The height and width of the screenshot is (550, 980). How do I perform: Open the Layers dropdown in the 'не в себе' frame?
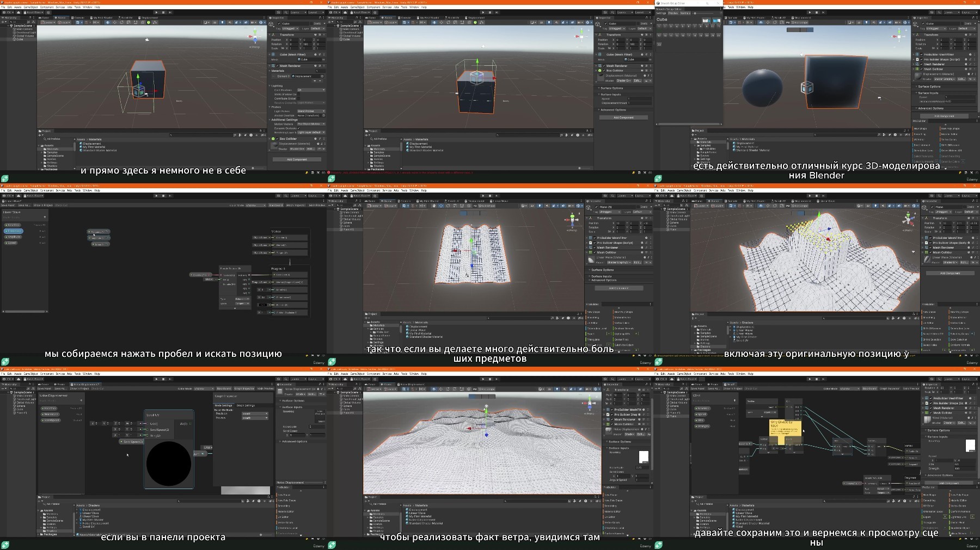click(298, 13)
